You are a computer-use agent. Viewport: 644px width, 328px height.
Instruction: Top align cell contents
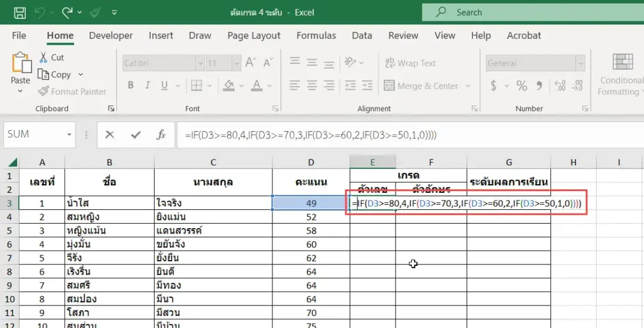[x=295, y=62]
